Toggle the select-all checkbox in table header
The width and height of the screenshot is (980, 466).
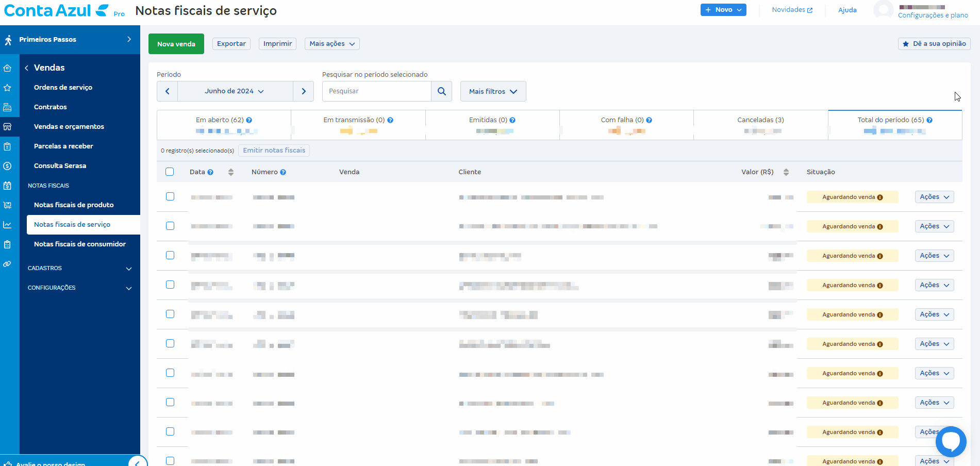tap(170, 172)
